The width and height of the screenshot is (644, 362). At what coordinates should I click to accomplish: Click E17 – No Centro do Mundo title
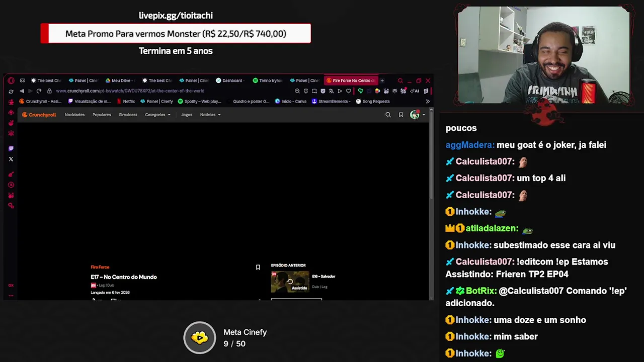124,277
